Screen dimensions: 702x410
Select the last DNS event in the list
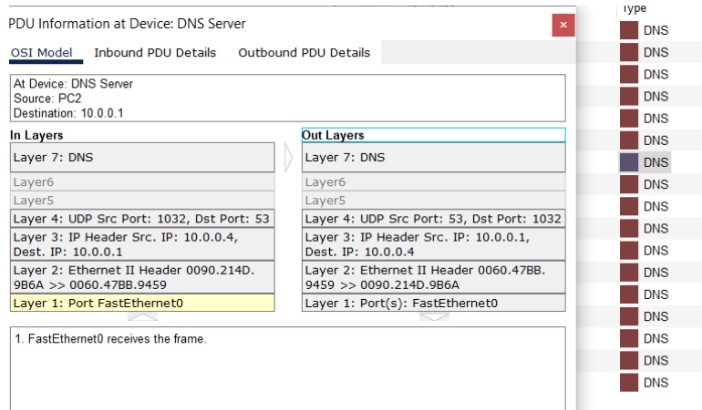pos(655,383)
